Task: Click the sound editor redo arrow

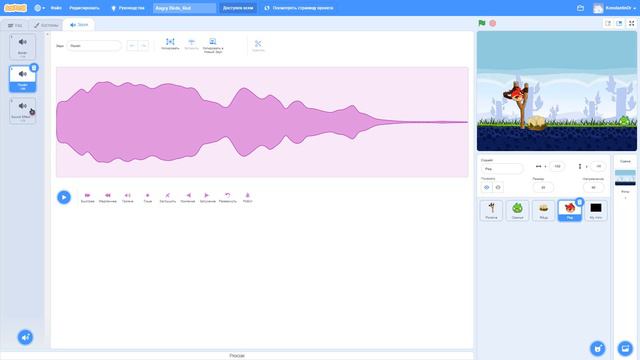Action: coord(143,46)
